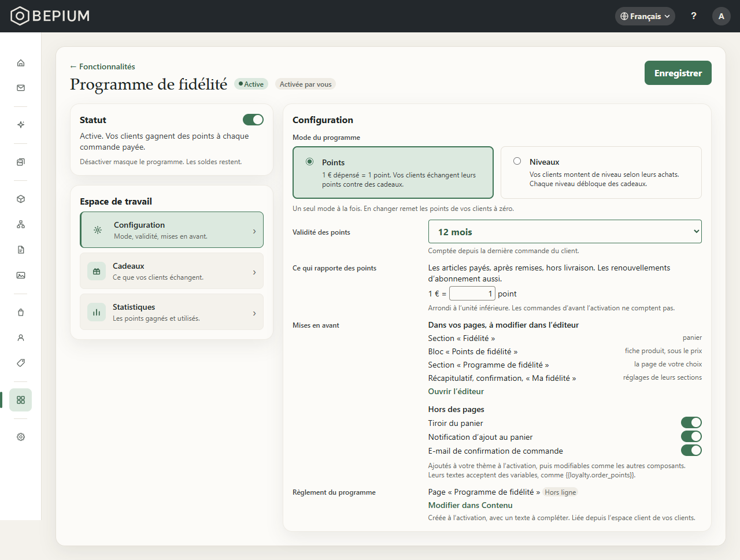Open the Français language dropdown
Screen dimensions: 740x560
[645, 16]
